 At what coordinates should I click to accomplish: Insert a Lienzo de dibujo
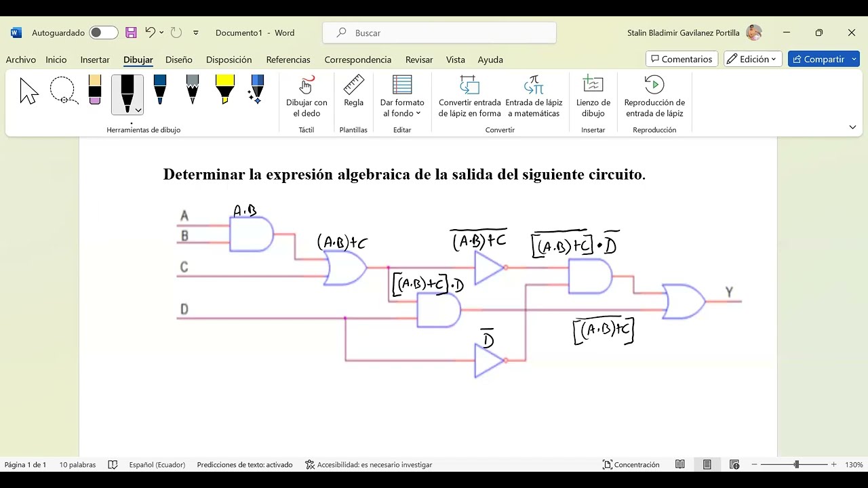pyautogui.click(x=593, y=97)
